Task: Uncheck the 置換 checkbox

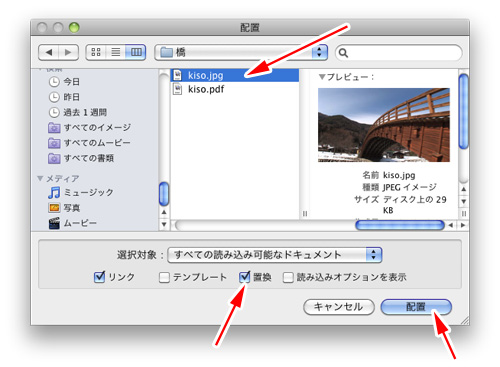Action: 245,277
